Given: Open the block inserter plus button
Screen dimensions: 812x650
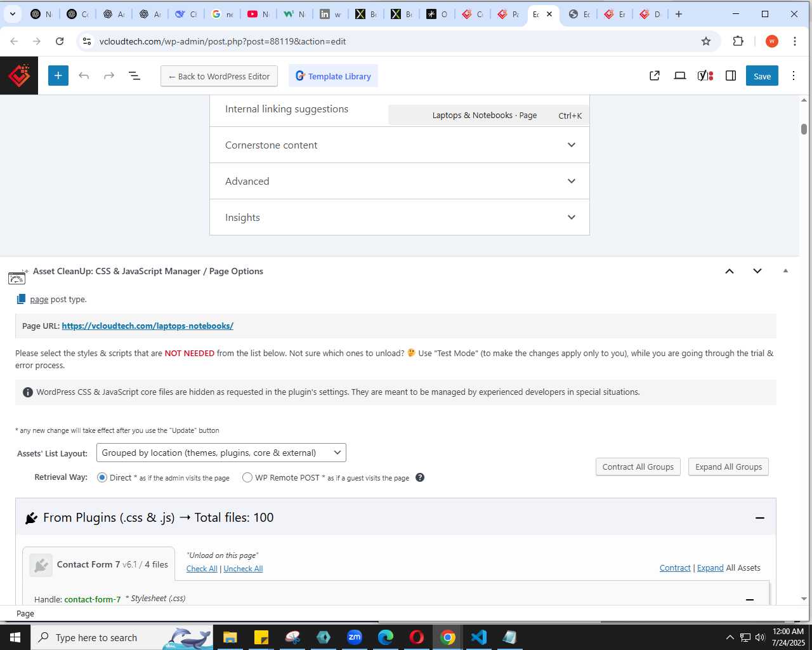Looking at the screenshot, I should [58, 76].
